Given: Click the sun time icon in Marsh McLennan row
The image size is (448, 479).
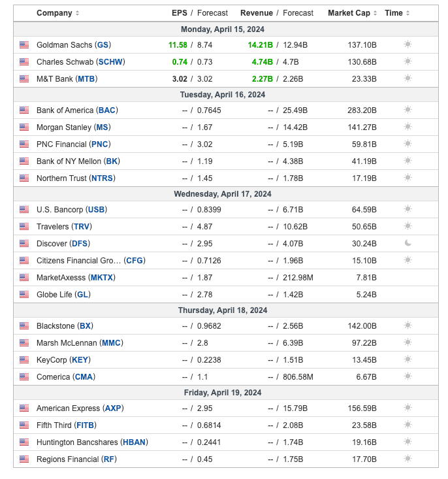Looking at the screenshot, I should [x=408, y=342].
